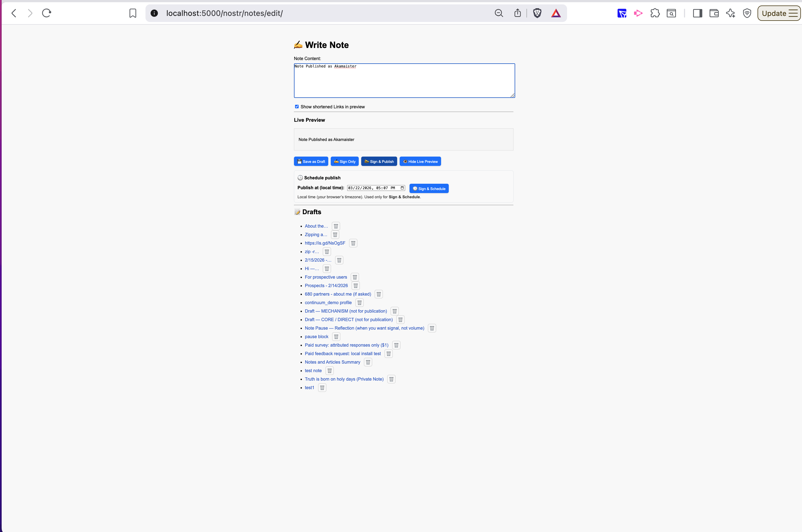
Task: Open the 'Notes and Articles Summary' draft
Action: pos(332,362)
